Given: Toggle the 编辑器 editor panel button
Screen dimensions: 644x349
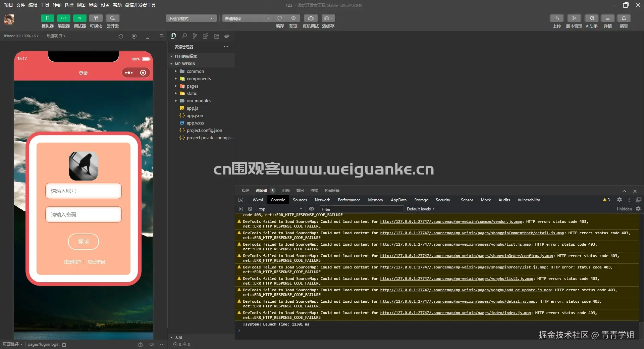Looking at the screenshot, I should click(63, 18).
